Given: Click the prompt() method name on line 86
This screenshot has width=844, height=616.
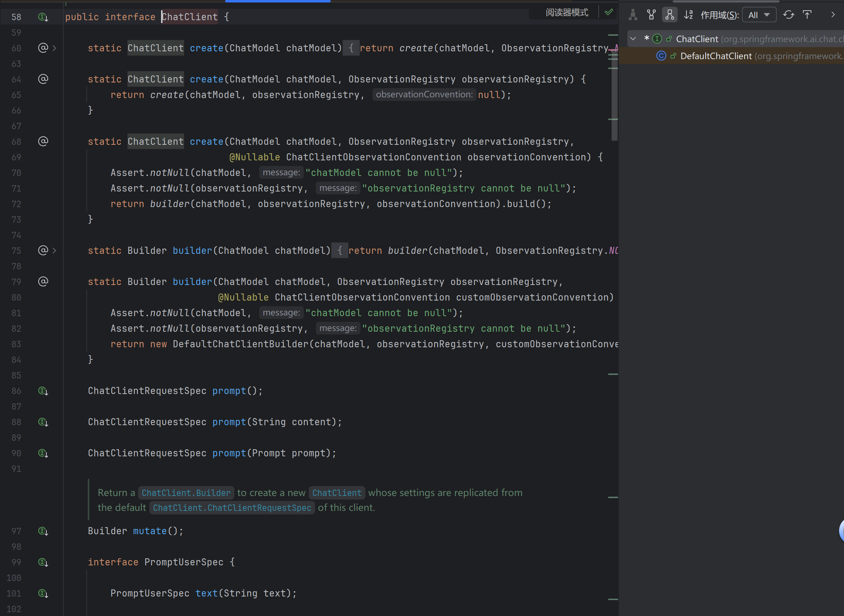Looking at the screenshot, I should (229, 391).
